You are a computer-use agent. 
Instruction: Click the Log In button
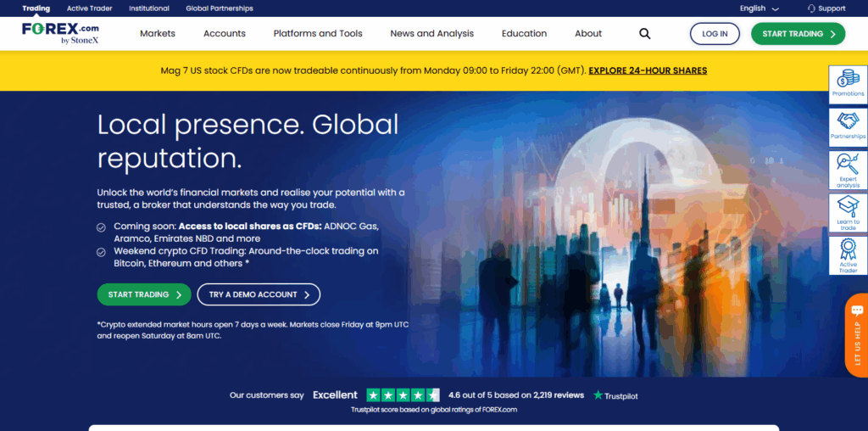tap(715, 34)
